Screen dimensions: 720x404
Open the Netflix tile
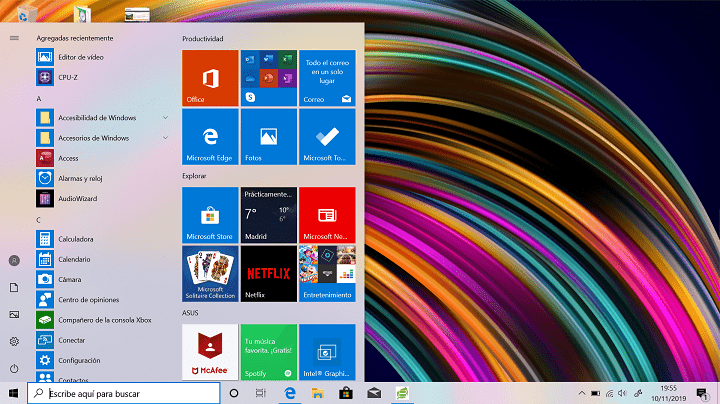point(269,274)
